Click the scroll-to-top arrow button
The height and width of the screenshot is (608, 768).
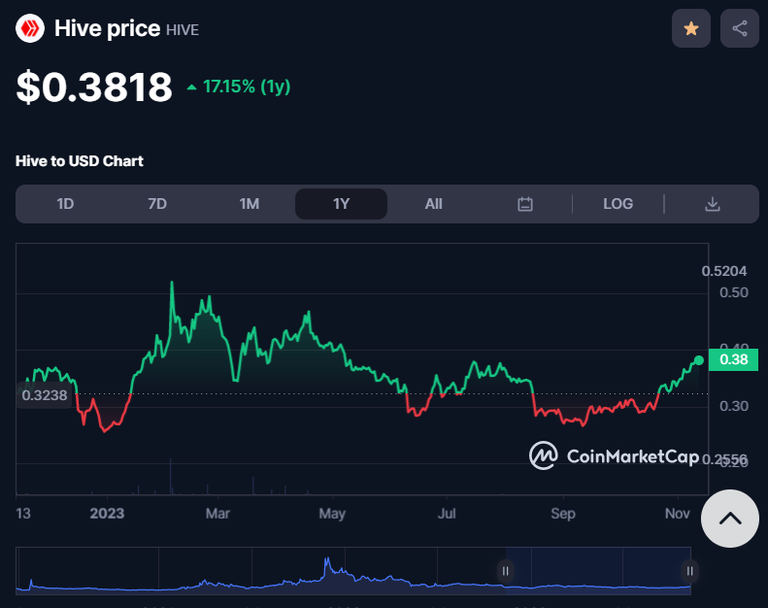(730, 518)
